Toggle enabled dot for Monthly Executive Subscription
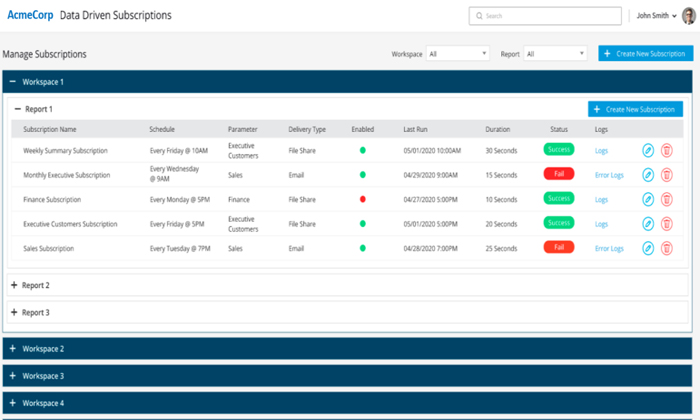The width and height of the screenshot is (700, 420). tap(362, 175)
